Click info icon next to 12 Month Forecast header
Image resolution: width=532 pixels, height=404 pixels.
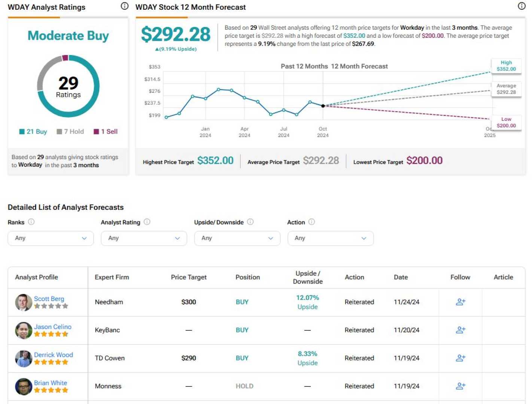[522, 6]
